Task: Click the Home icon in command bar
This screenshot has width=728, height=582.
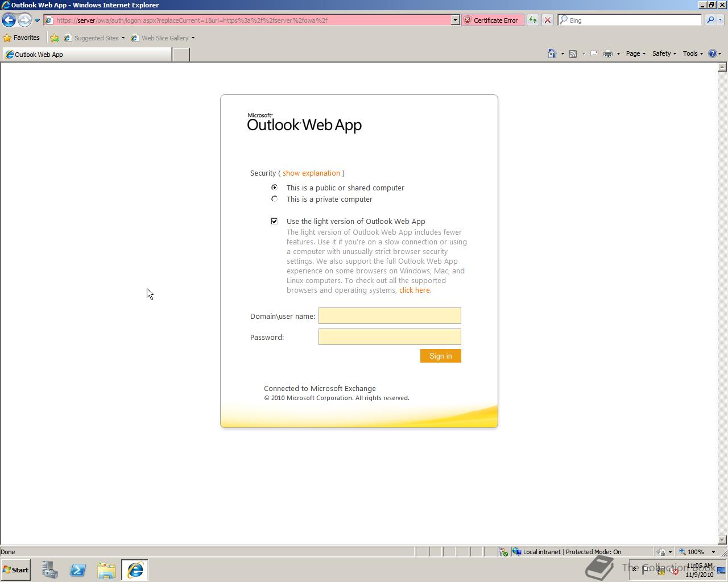Action: (552, 53)
